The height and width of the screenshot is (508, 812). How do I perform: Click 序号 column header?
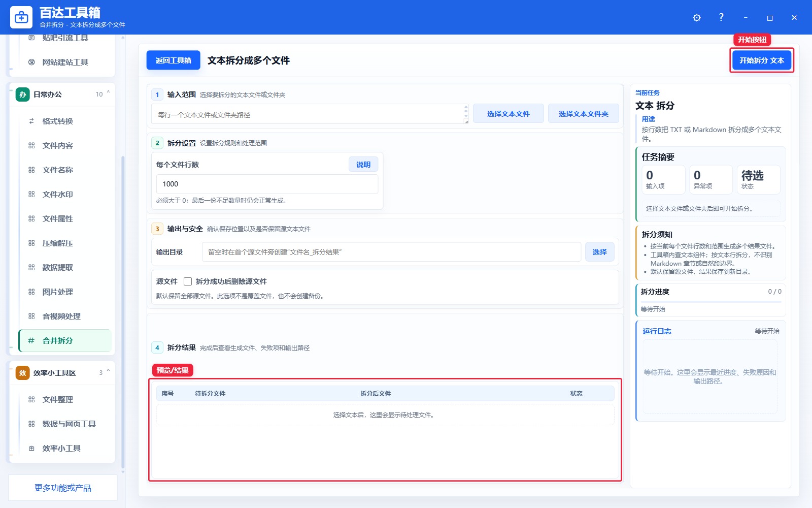point(167,394)
